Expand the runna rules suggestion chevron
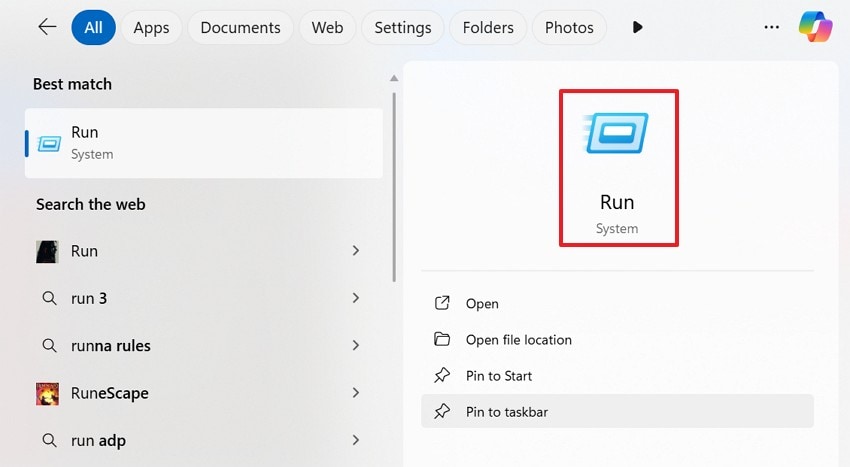Screen dimensions: 850x467 tap(356, 345)
